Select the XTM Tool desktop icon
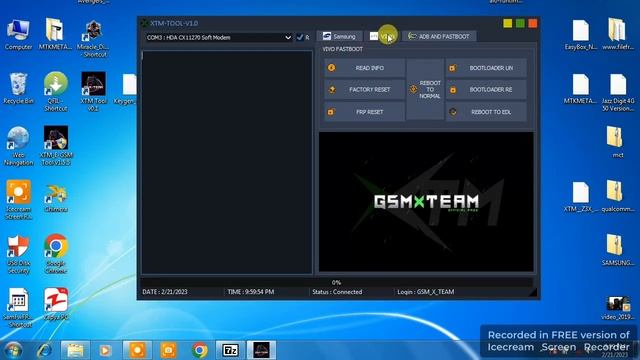Screen dimensions: 640x360 (93, 92)
